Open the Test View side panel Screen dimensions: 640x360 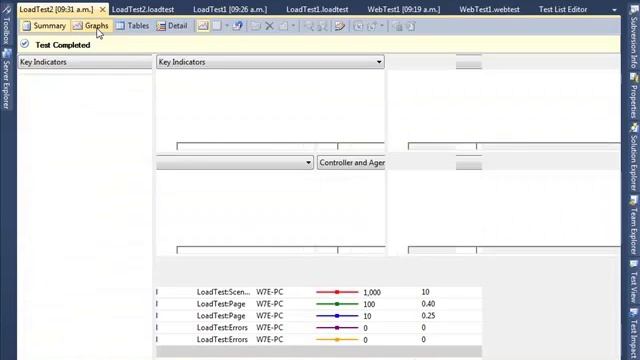click(633, 281)
